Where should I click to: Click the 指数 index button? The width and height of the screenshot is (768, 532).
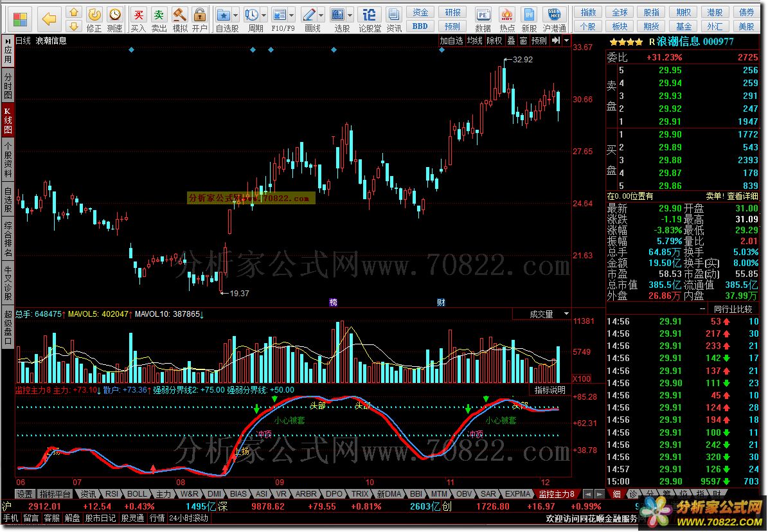[x=588, y=13]
